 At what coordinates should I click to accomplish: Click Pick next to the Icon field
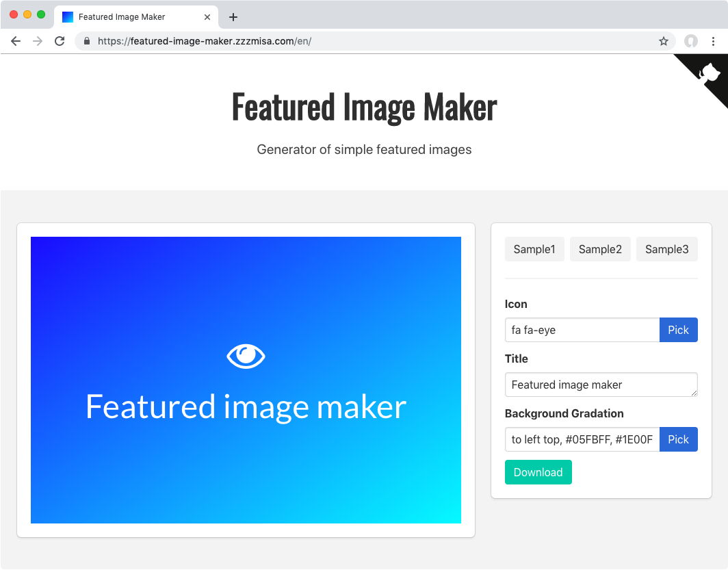click(678, 330)
